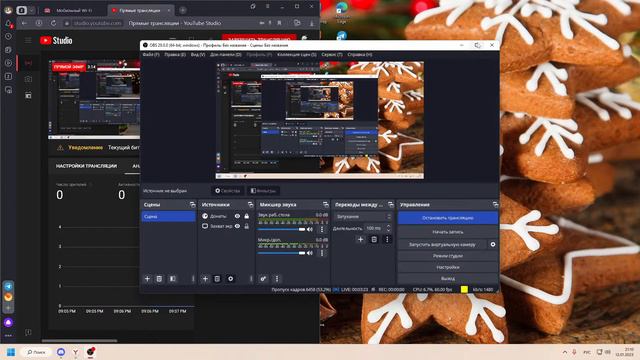Open YouTube Studio hamburger menu
Viewport: 640px width, 360px height.
coord(28,40)
